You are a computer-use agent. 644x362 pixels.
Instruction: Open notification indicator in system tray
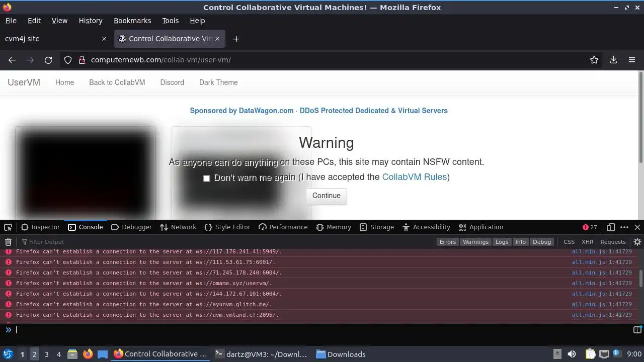[617, 354]
